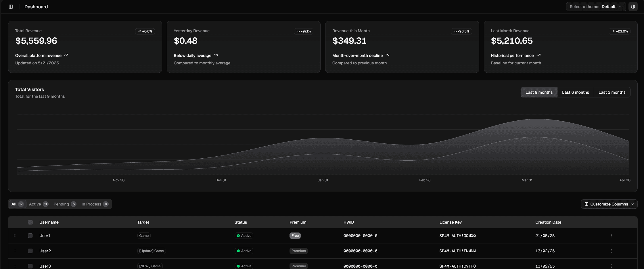Click the [Update] Game target tag

pos(152,251)
